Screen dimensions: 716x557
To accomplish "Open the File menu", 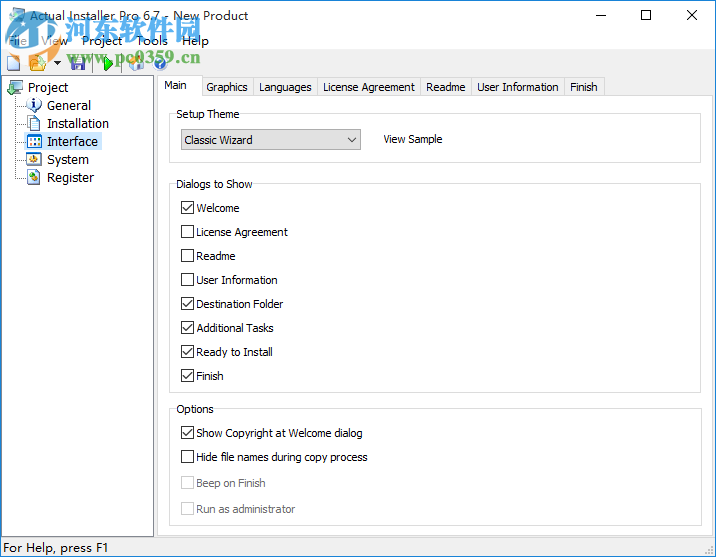I will [18, 41].
